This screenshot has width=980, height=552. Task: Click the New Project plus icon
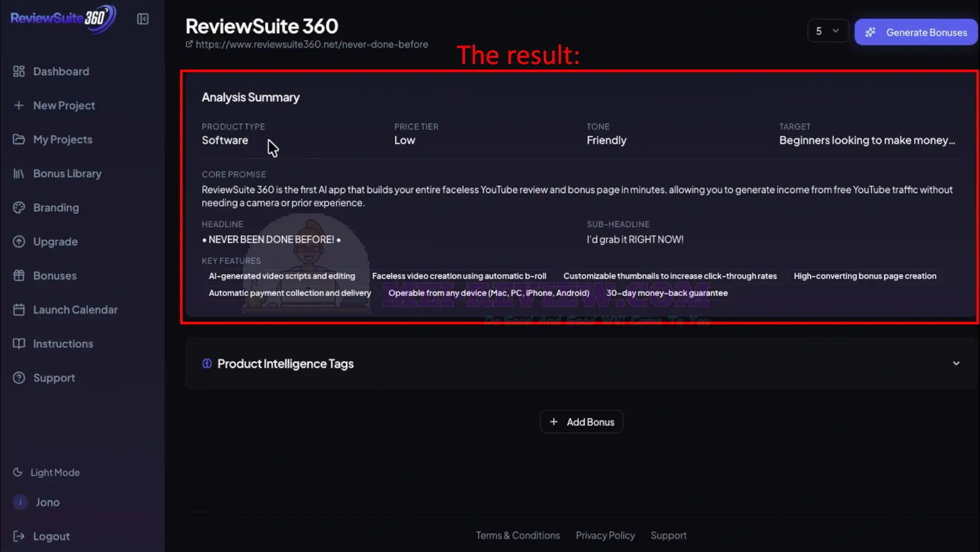tap(19, 105)
